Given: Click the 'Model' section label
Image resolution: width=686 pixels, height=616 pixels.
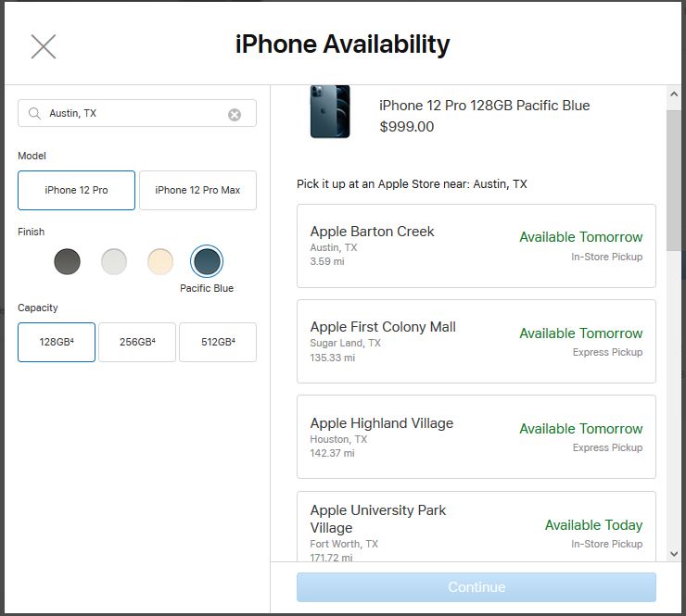Looking at the screenshot, I should (32, 156).
